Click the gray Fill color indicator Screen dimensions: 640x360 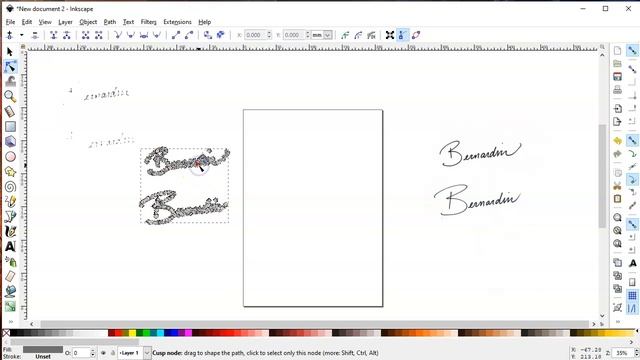point(43,350)
